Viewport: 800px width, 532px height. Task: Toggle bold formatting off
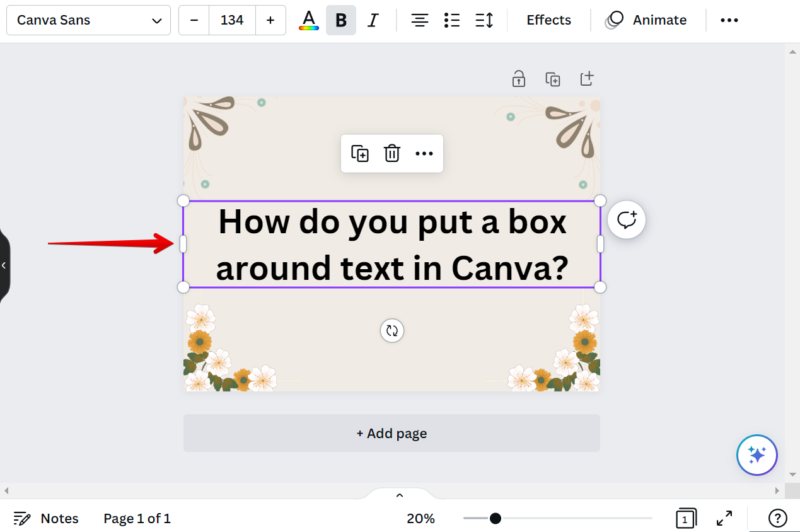pos(340,20)
